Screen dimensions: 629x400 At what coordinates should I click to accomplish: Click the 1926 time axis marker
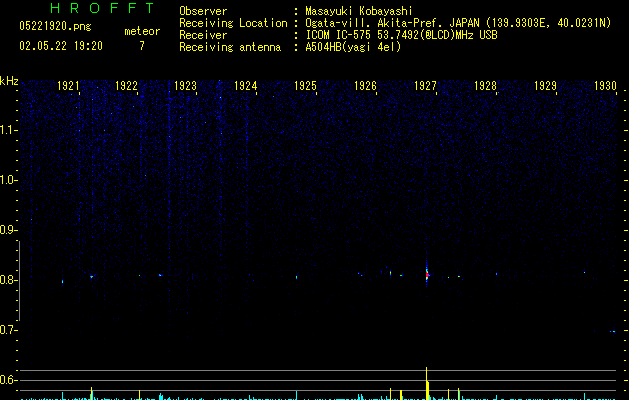click(x=365, y=86)
